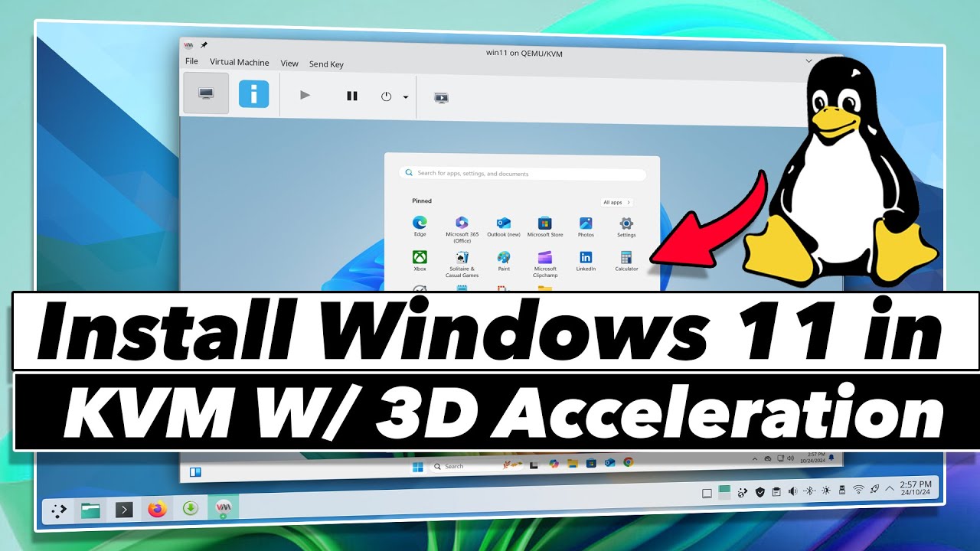This screenshot has width=980, height=551.
Task: Open File Explorer in the guest taskbar
Action: coord(571,464)
